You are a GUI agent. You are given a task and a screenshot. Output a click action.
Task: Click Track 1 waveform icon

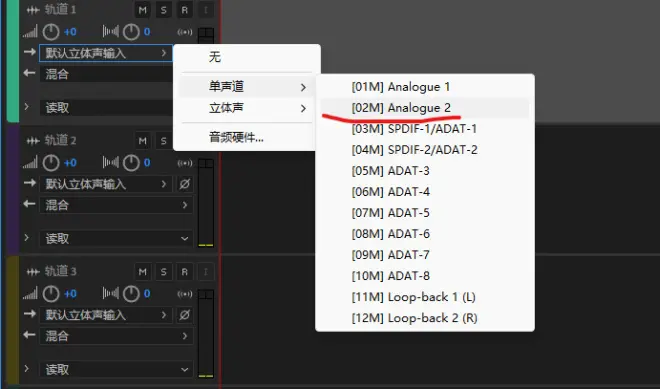point(33,10)
